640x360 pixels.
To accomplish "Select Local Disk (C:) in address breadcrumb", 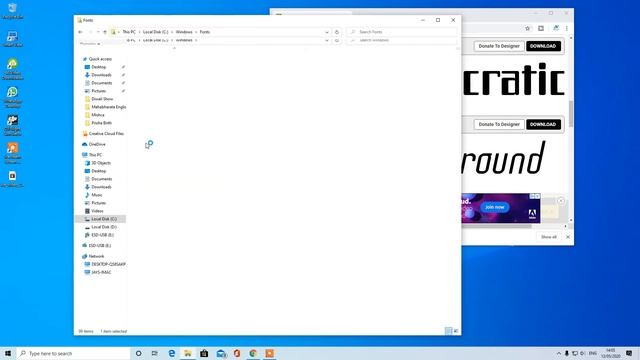I will [156, 32].
